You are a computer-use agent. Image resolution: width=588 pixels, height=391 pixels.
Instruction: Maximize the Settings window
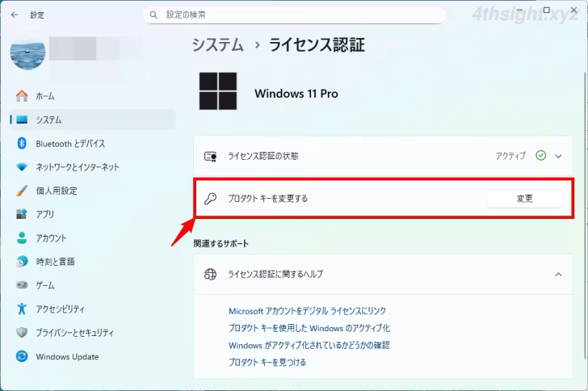pyautogui.click(x=547, y=11)
